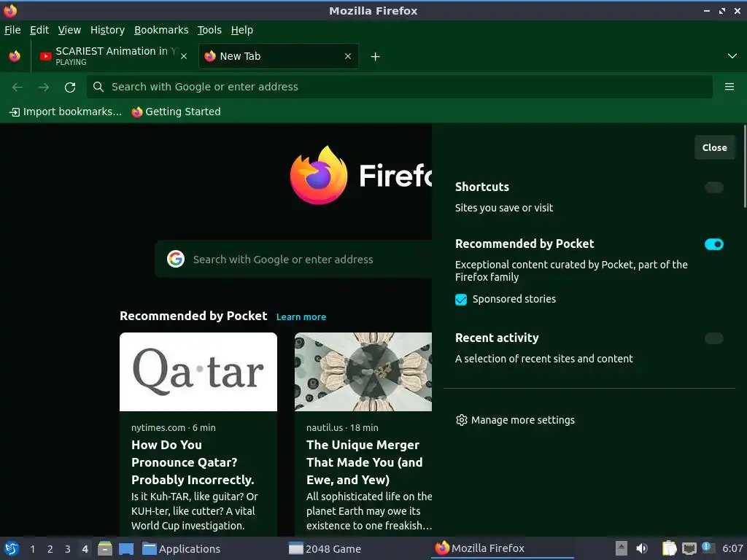Screen dimensions: 747x560
Task: Click the Firefox logo on the new tab page
Action: (319, 175)
